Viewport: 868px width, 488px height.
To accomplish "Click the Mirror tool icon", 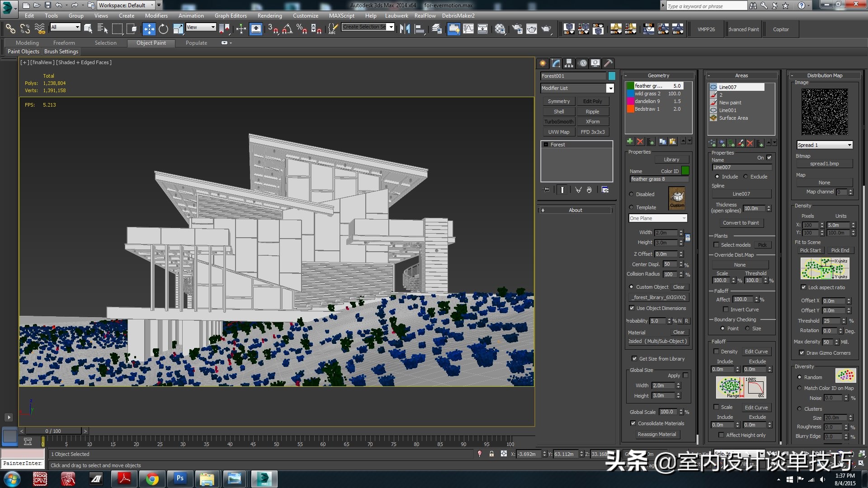I will point(405,29).
